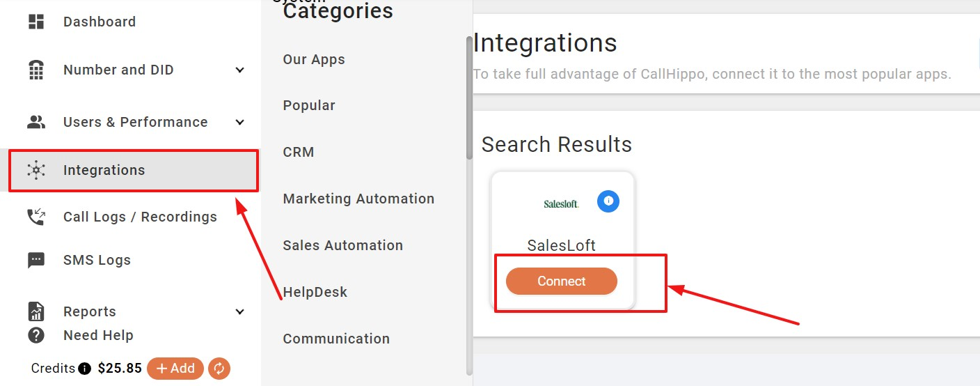The height and width of the screenshot is (386, 980).
Task: Expand the Number and DID menu
Action: tap(240, 70)
